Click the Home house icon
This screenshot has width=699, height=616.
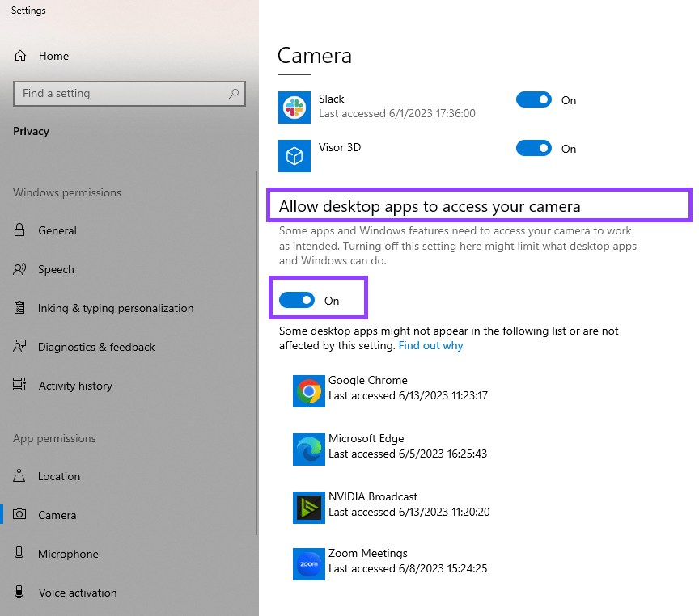pos(20,56)
